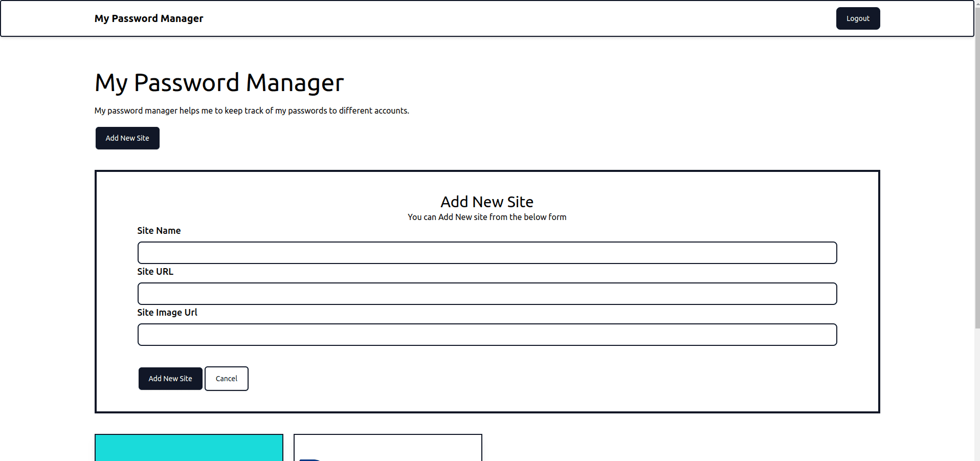The width and height of the screenshot is (980, 461).
Task: Click the Site Image Url field label
Action: (167, 313)
